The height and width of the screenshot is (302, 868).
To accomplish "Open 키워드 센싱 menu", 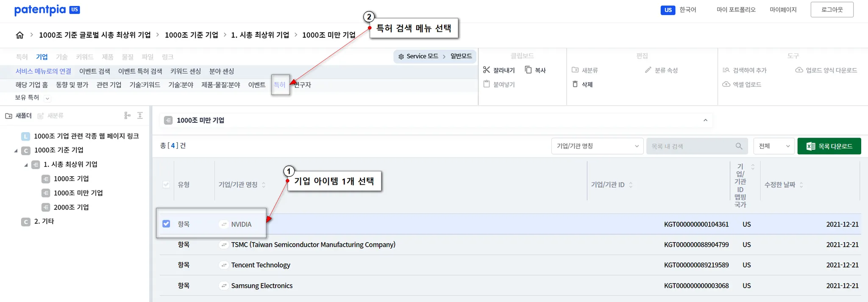I will (x=186, y=71).
